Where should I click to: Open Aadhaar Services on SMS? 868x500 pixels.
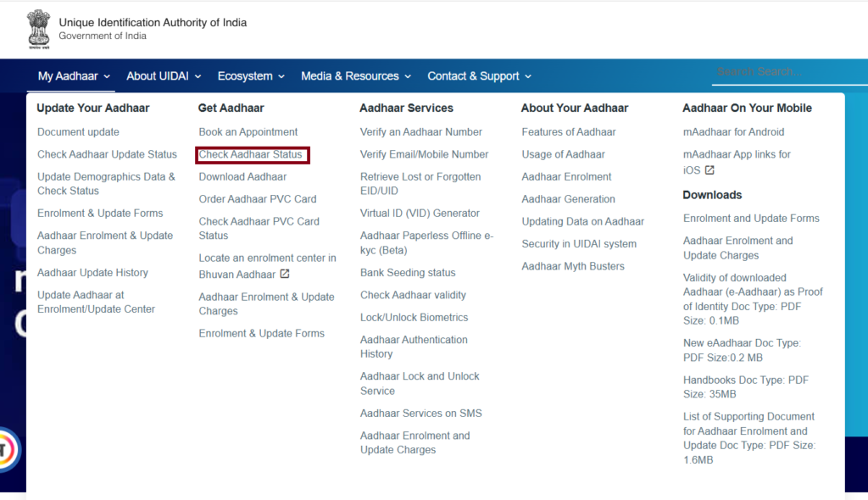[x=420, y=413]
